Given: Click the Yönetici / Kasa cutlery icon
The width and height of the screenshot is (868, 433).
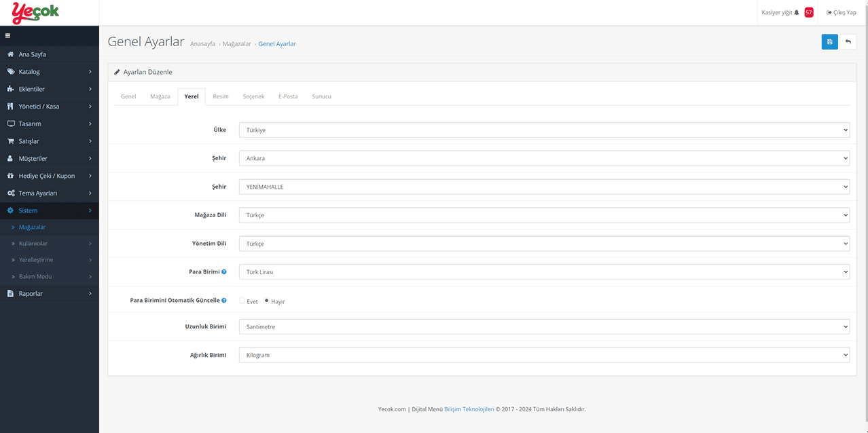Looking at the screenshot, I should 11,107.
